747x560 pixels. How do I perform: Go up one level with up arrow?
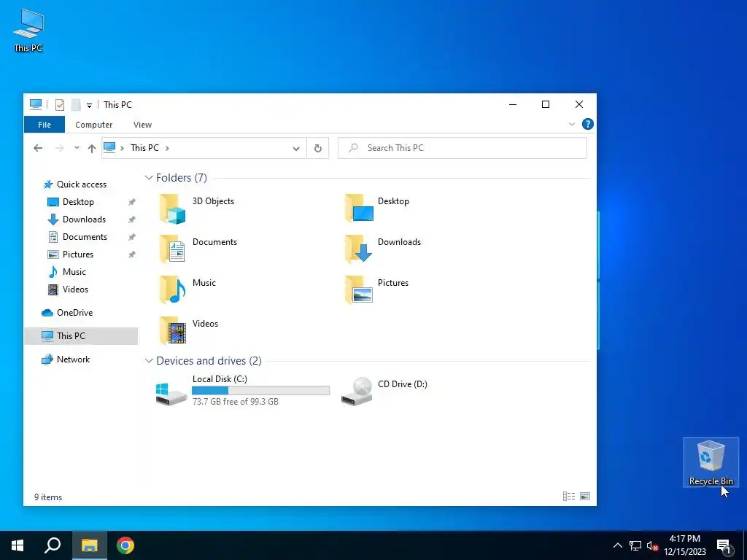tap(92, 148)
